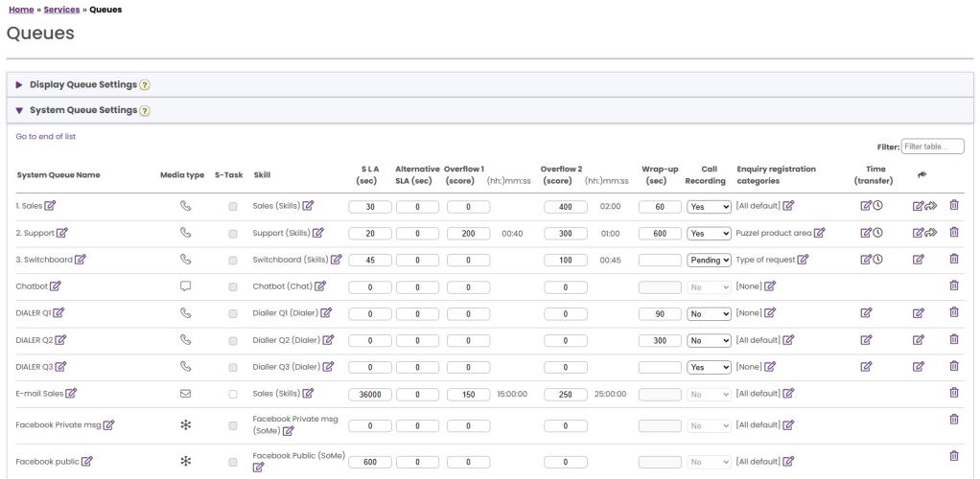
Task: Click the Go to end of list link
Action: pos(46,136)
